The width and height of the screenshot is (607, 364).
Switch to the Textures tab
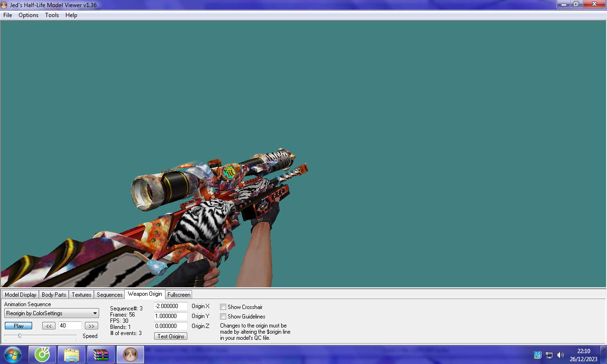tap(81, 294)
